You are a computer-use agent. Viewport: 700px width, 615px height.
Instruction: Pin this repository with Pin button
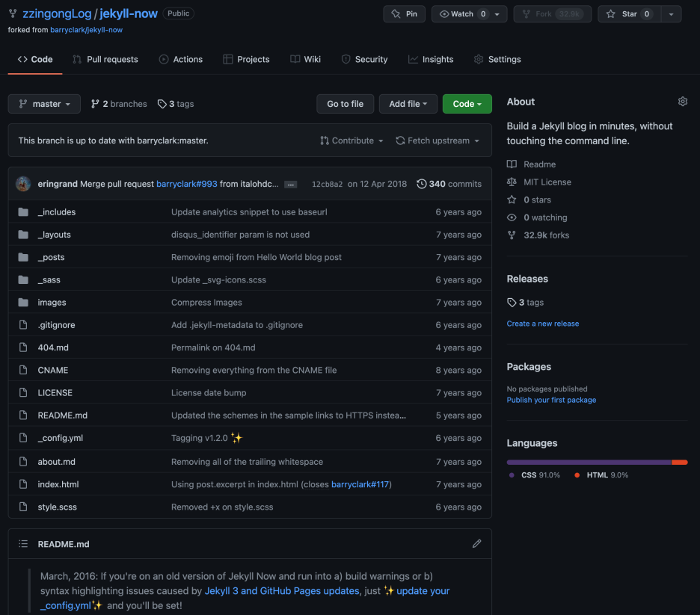click(x=404, y=14)
